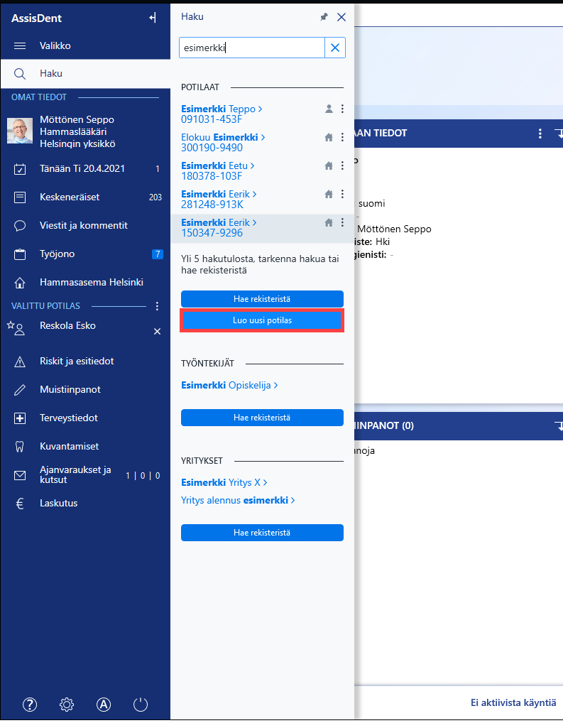Viewport: 563px width, 728px height.
Task: Click Hae rekisteristä under Potilaat
Action: (262, 299)
